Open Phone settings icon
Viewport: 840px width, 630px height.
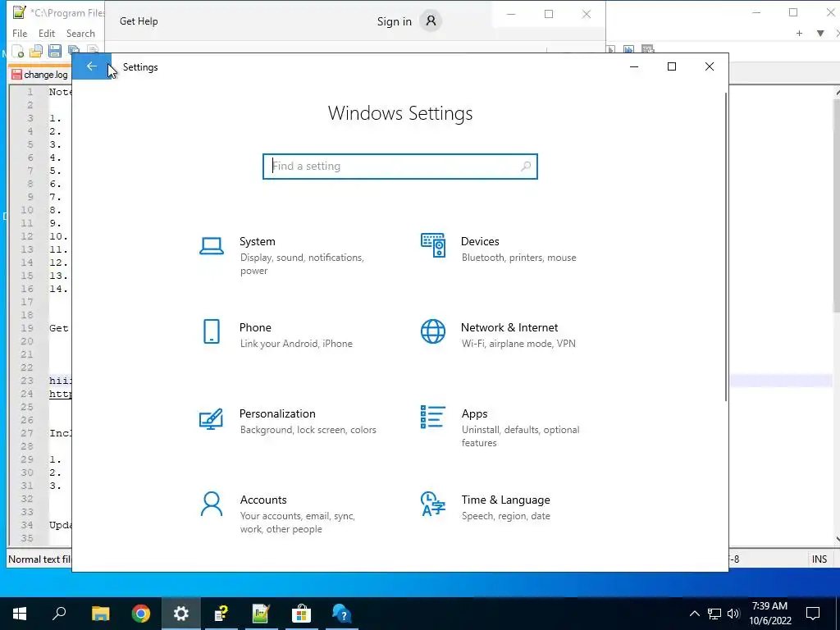(212, 331)
